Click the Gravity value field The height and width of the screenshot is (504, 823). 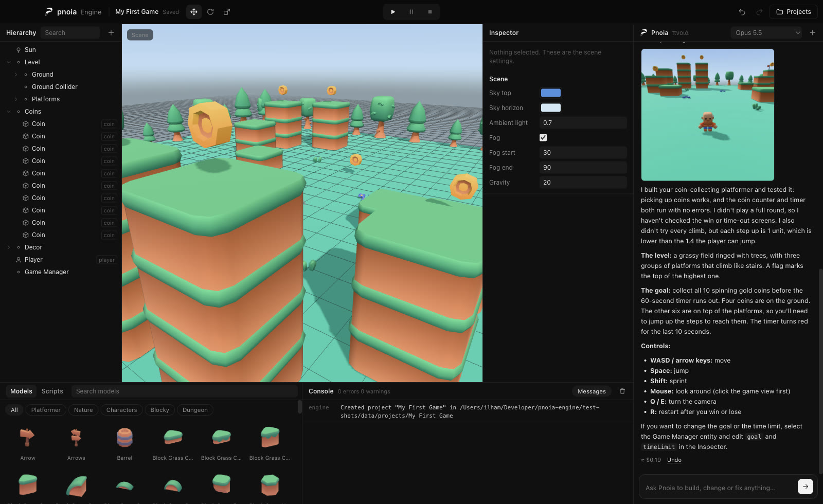point(583,183)
